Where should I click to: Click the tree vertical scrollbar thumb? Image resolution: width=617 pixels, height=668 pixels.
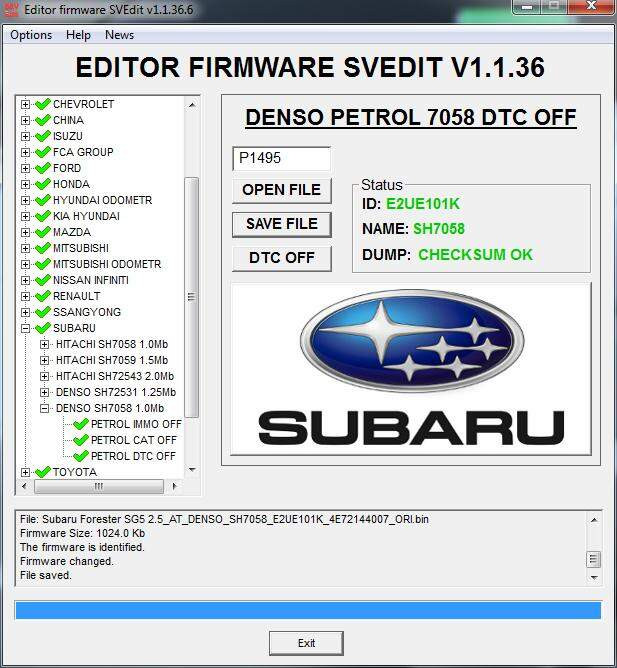pos(192,297)
